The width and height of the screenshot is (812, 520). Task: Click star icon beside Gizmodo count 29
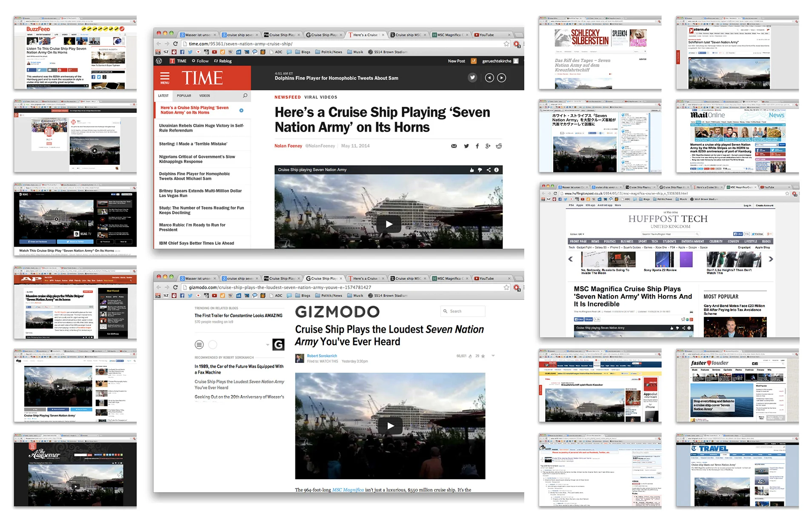pyautogui.click(x=483, y=356)
